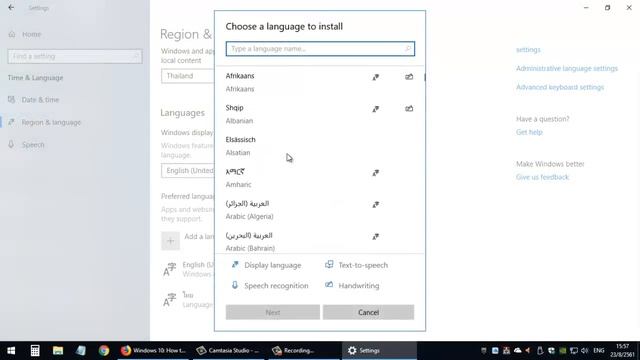This screenshot has height=360, width=640.
Task: Click the Give us feedback link
Action: pyautogui.click(x=542, y=177)
